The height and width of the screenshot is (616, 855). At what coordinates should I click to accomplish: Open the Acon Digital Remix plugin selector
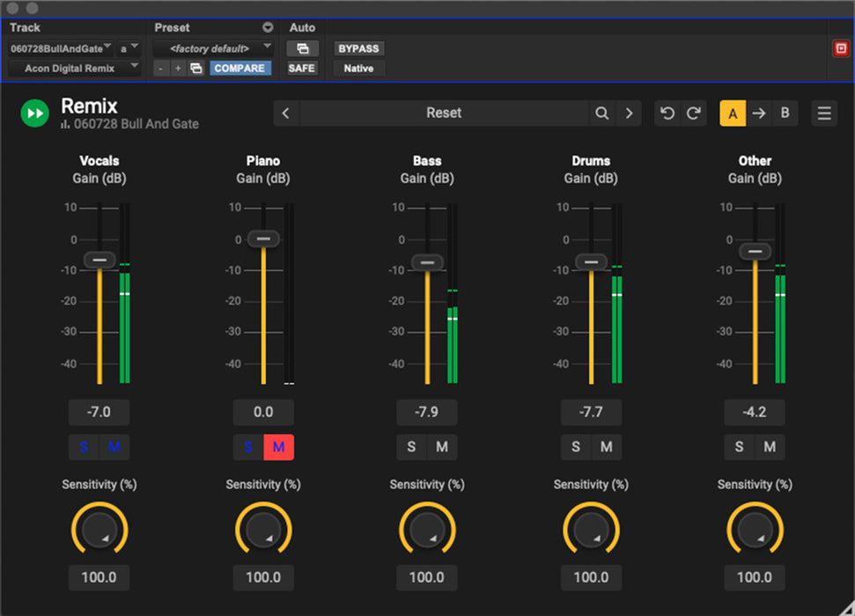75,68
